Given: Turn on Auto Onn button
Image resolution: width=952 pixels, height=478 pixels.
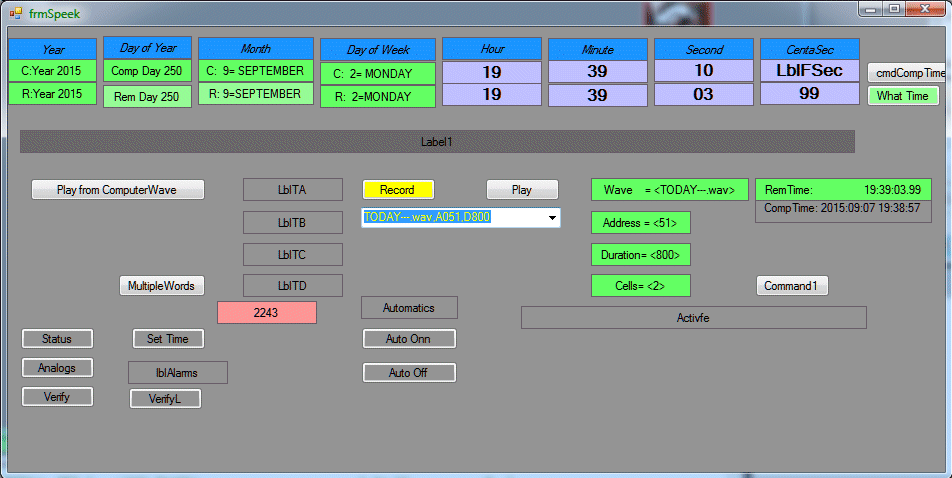Looking at the screenshot, I should coord(409,339).
